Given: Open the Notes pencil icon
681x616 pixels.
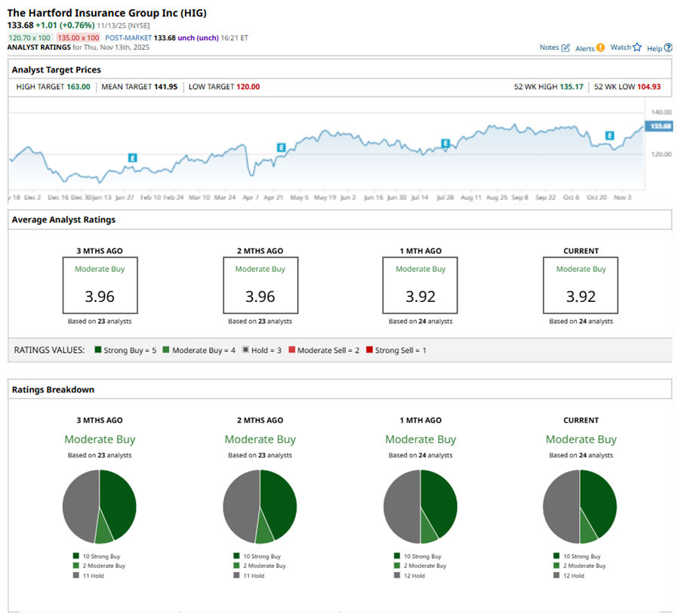Looking at the screenshot, I should pos(565,48).
